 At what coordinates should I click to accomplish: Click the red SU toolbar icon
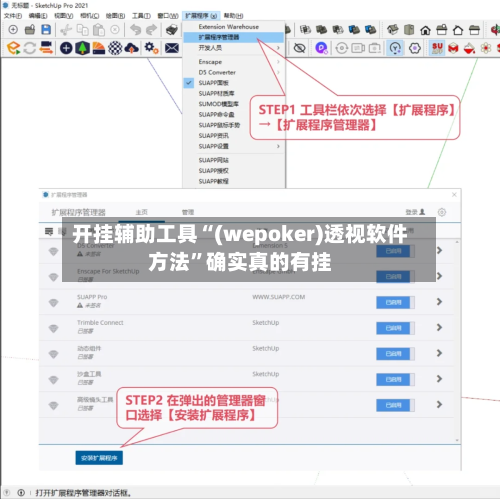point(437,48)
